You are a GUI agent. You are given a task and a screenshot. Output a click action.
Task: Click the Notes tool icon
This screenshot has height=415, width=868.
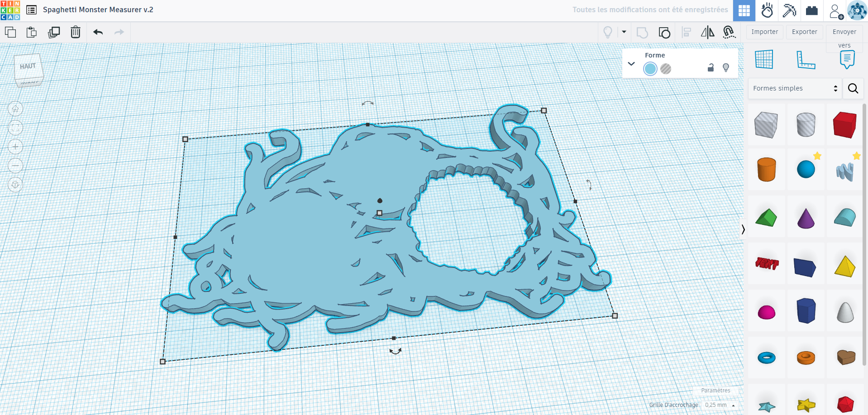pyautogui.click(x=847, y=59)
